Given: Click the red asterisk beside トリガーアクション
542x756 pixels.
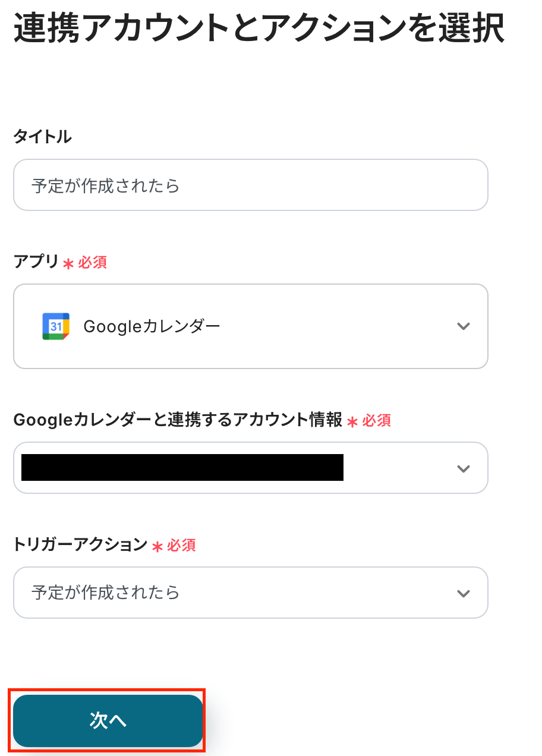Looking at the screenshot, I should coord(157,546).
